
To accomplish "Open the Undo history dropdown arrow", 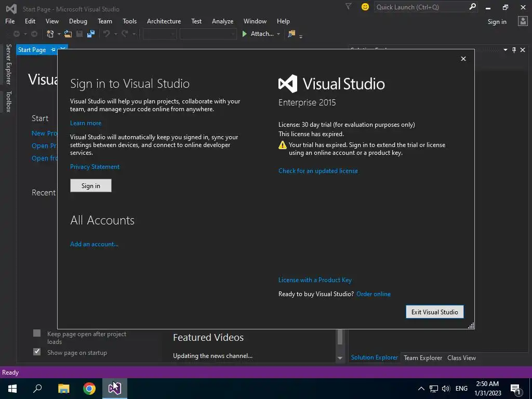I will (116, 34).
